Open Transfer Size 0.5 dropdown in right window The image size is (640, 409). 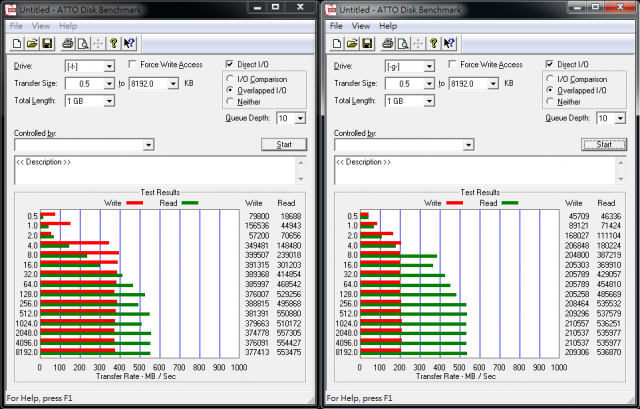coord(429,84)
